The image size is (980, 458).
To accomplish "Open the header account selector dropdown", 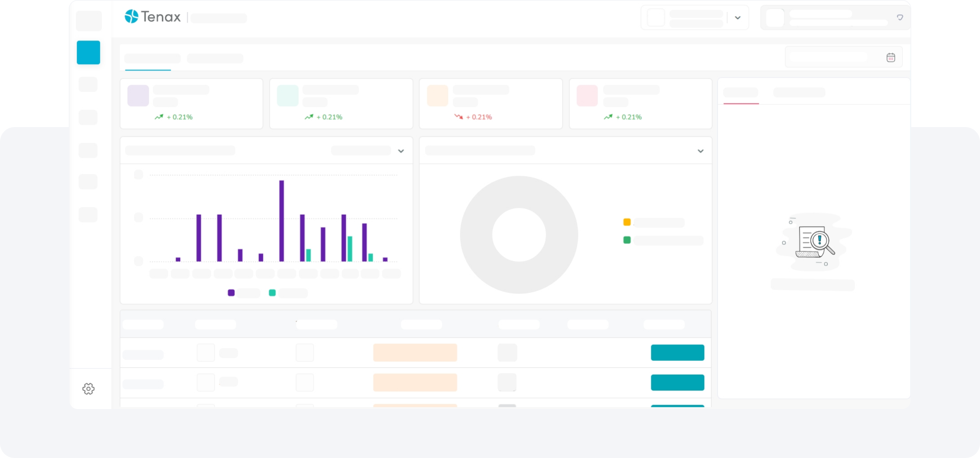I will coord(737,18).
